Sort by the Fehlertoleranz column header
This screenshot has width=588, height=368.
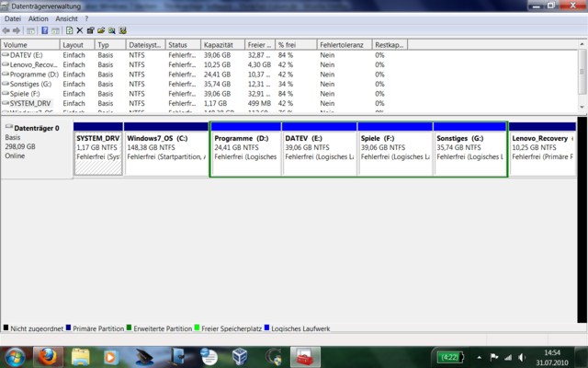pos(345,45)
